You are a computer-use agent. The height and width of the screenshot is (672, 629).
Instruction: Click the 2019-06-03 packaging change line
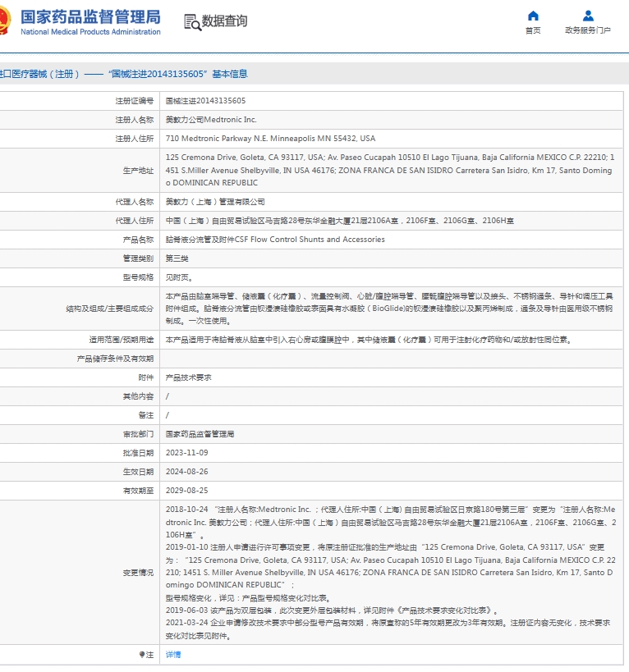pyautogui.click(x=332, y=610)
